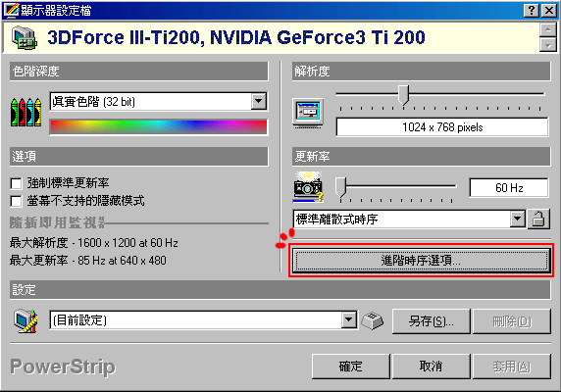
Task: Click the 進階時序選項... button
Action: click(421, 260)
